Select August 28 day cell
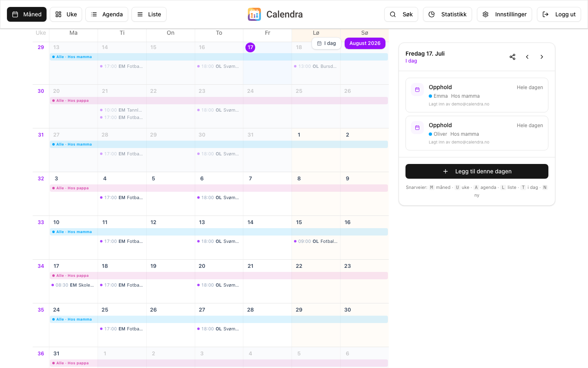Viewport: 588px width, 368px height. coord(267,325)
